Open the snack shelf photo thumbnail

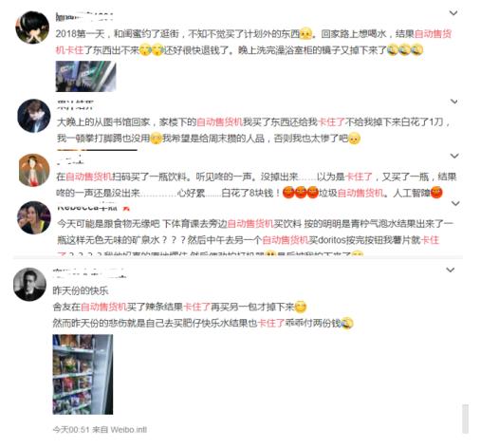point(83,375)
